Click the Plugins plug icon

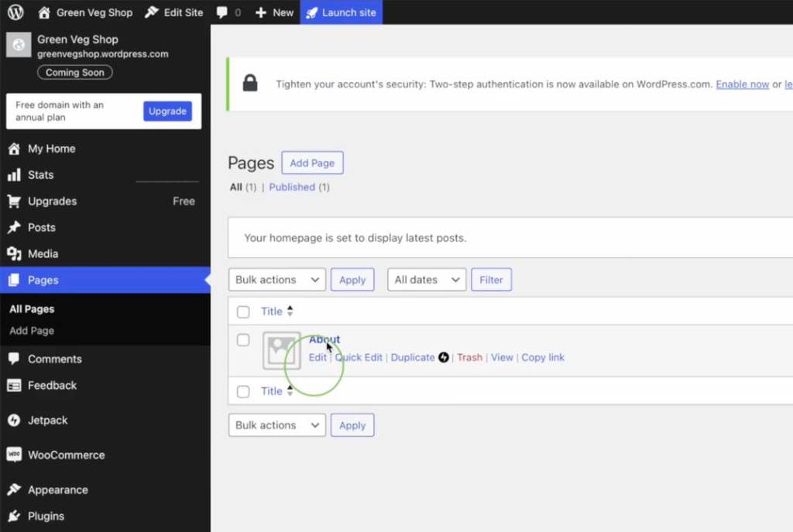(x=14, y=517)
